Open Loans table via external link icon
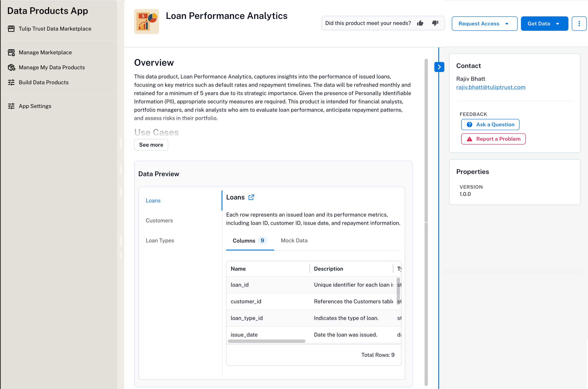This screenshot has width=588, height=389. 251,197
